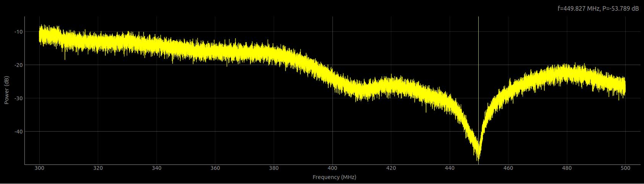Select the 460 frequency tick label
The width and height of the screenshot is (644, 184).
[508, 168]
